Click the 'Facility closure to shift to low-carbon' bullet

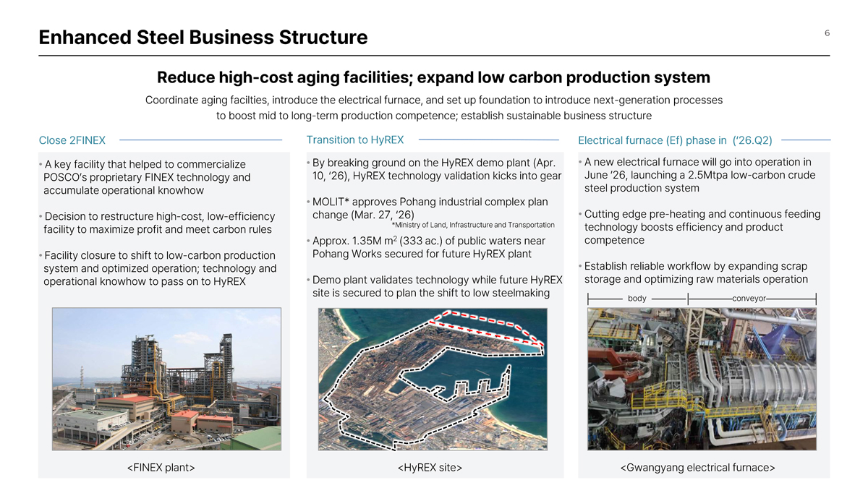(x=158, y=268)
